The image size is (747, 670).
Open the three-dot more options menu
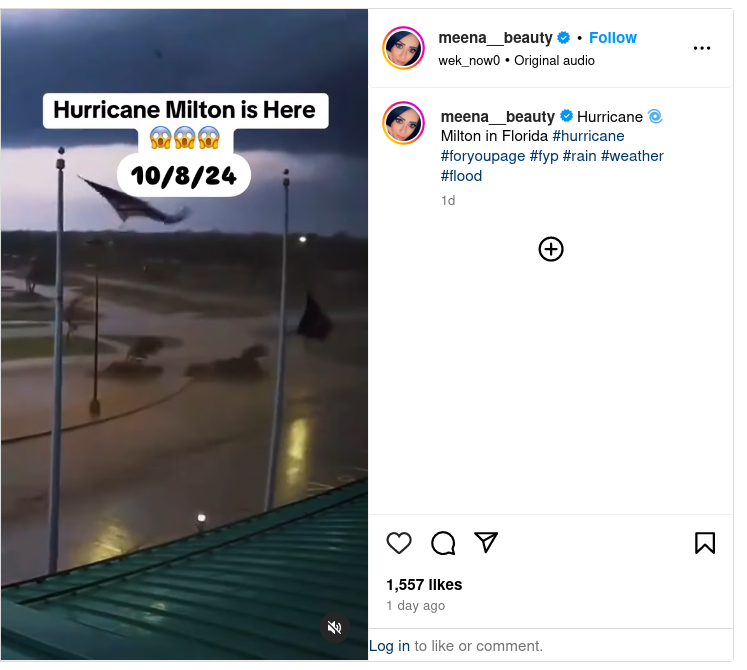tap(702, 48)
